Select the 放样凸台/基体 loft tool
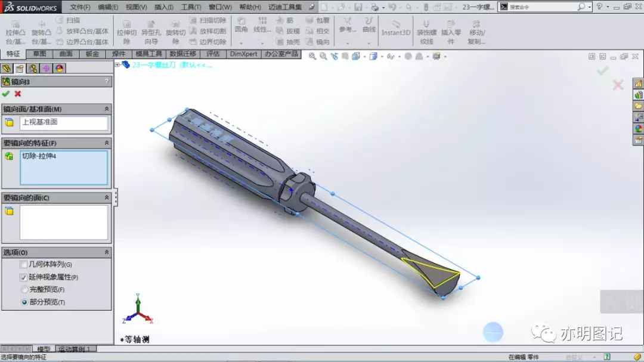The width and height of the screenshot is (644, 362). click(82, 31)
